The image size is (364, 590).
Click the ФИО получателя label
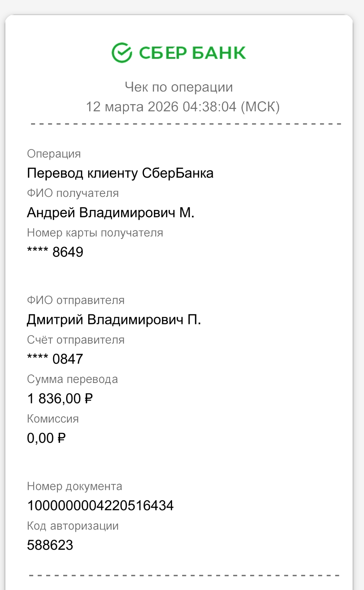point(73,193)
